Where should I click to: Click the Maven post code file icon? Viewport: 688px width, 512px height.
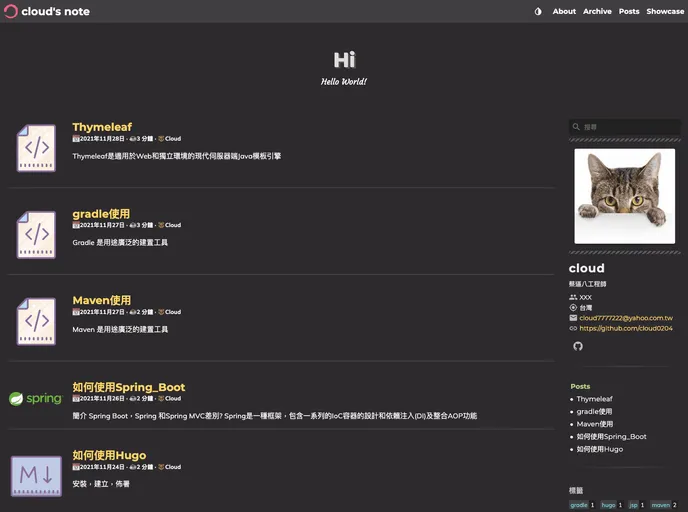coord(36,321)
